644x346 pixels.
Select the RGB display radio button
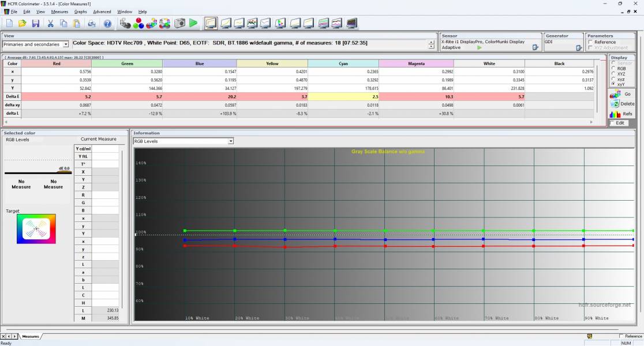(613, 69)
